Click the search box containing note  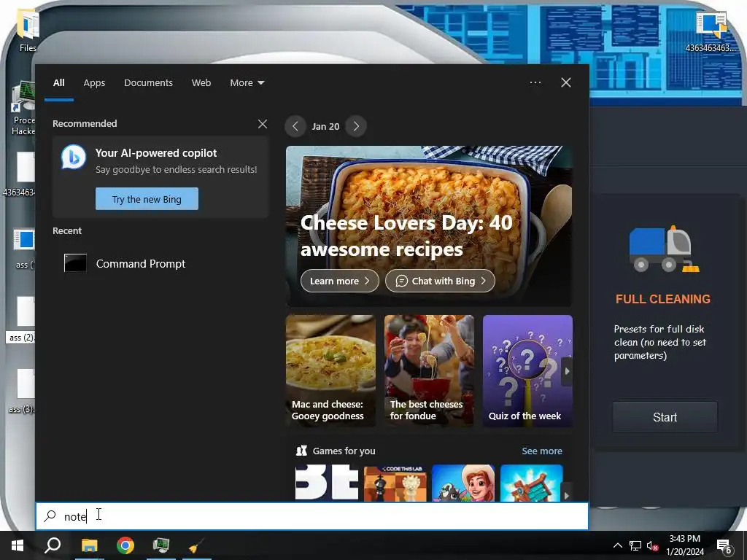pos(312,516)
